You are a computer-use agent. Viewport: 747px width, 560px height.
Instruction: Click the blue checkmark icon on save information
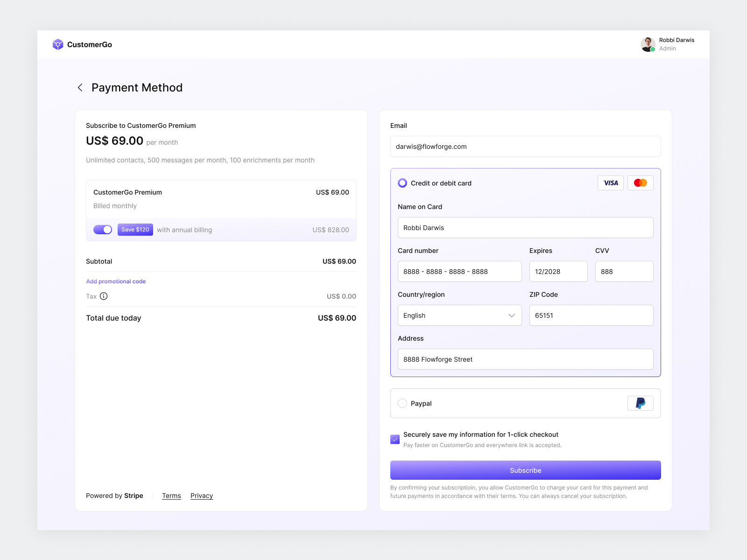pyautogui.click(x=395, y=439)
